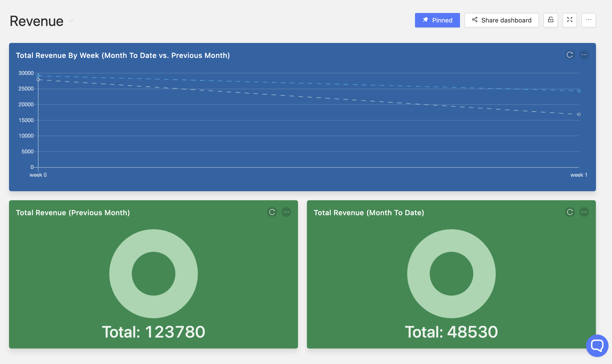Expand the Revenue title dropdown chevron

point(71,21)
